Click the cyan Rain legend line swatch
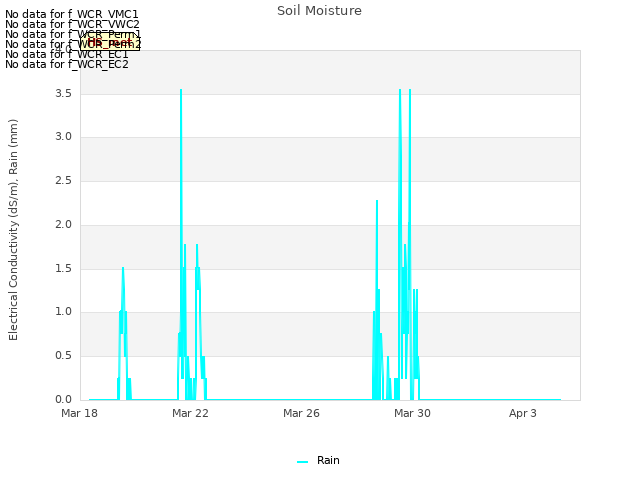640x480 pixels. 302,462
